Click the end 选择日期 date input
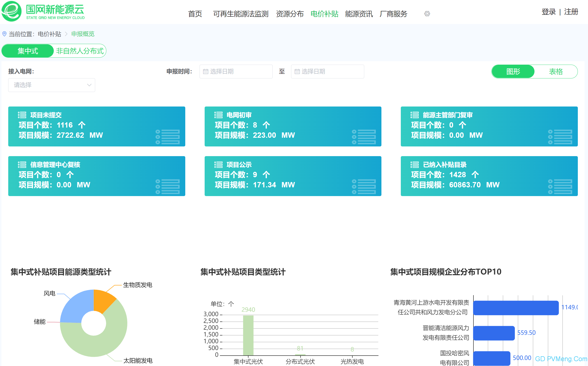This screenshot has height=366, width=588. point(327,71)
